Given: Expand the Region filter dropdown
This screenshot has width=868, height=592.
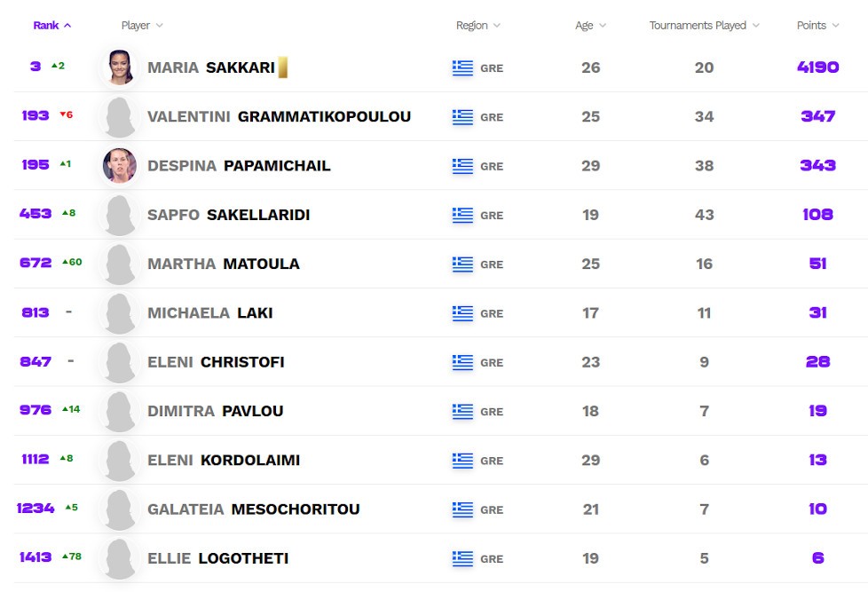Looking at the screenshot, I should [478, 26].
